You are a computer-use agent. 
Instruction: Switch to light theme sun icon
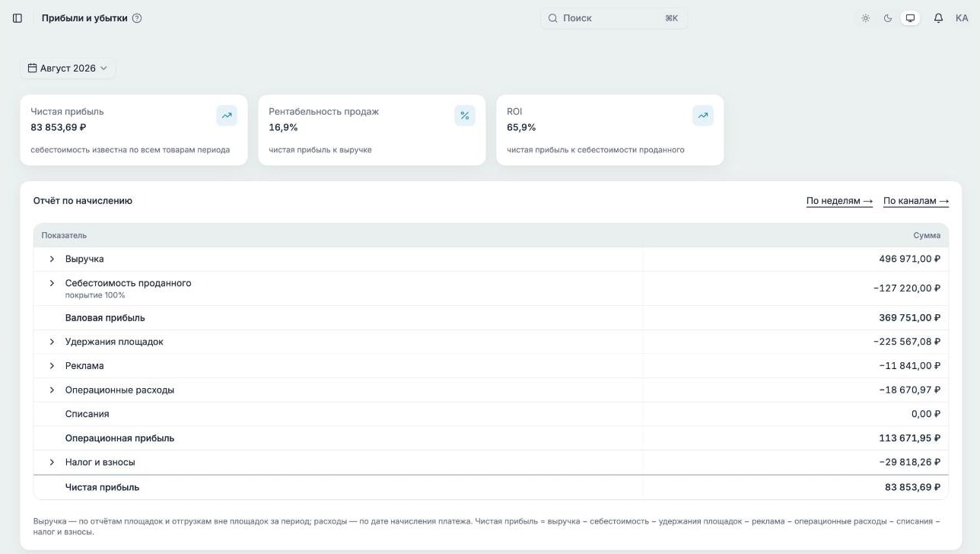tap(865, 18)
